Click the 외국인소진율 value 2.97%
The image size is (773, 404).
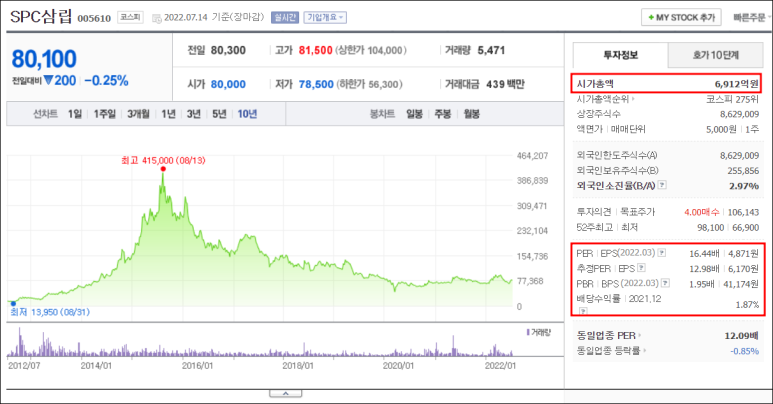744,186
